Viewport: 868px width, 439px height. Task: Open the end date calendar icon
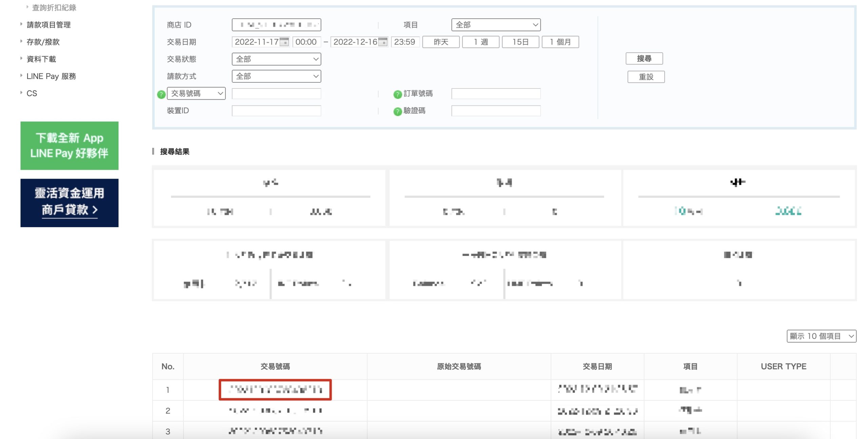(x=383, y=42)
